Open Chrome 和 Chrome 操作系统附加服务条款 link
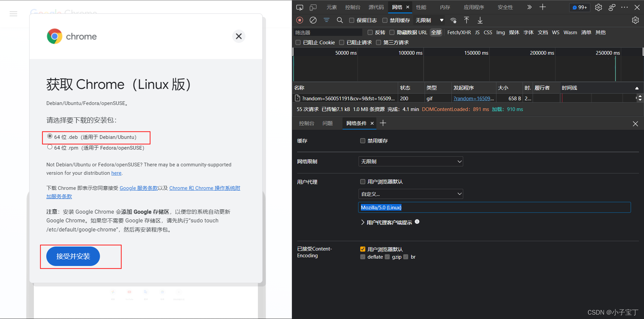This screenshot has width=644, height=319. pyautogui.click(x=205, y=188)
